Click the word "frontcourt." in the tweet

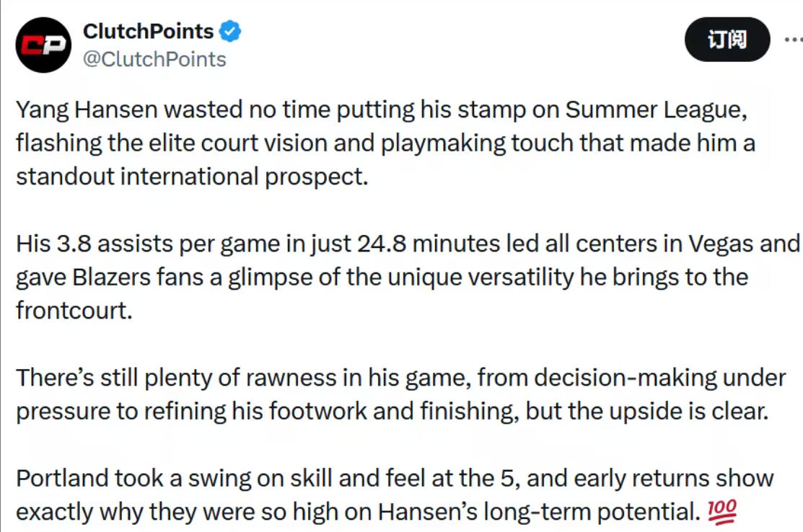coord(74,310)
